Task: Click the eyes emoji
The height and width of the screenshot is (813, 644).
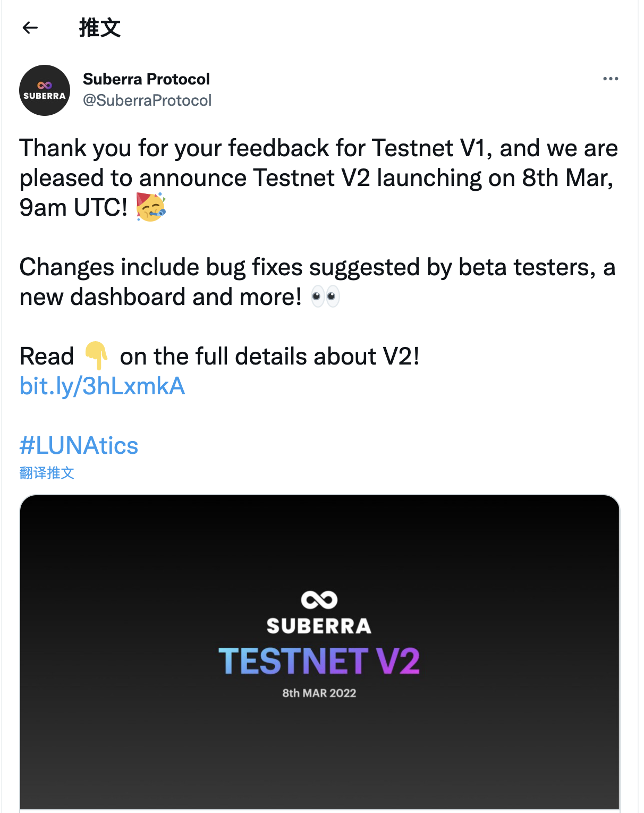Action: pos(325,297)
